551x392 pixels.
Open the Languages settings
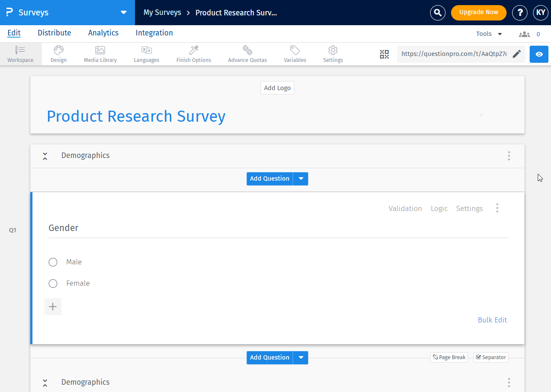(146, 54)
